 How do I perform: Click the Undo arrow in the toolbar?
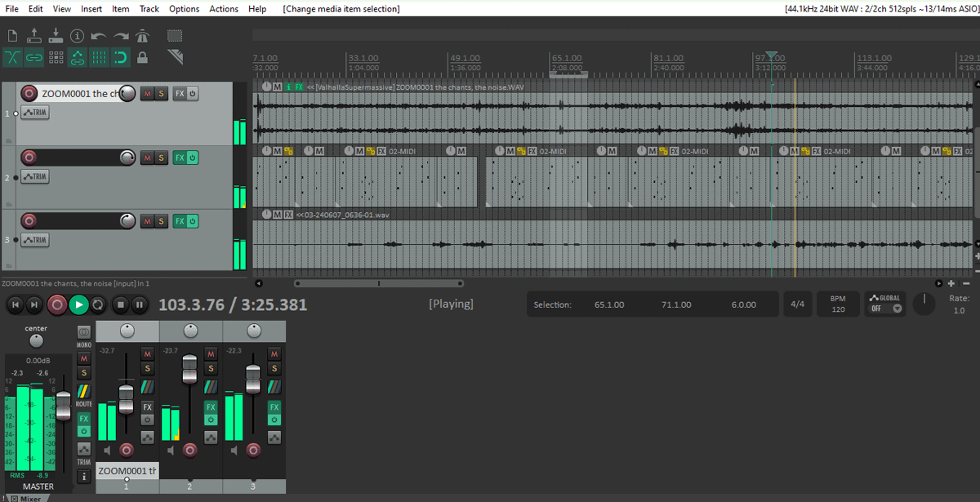(x=99, y=36)
